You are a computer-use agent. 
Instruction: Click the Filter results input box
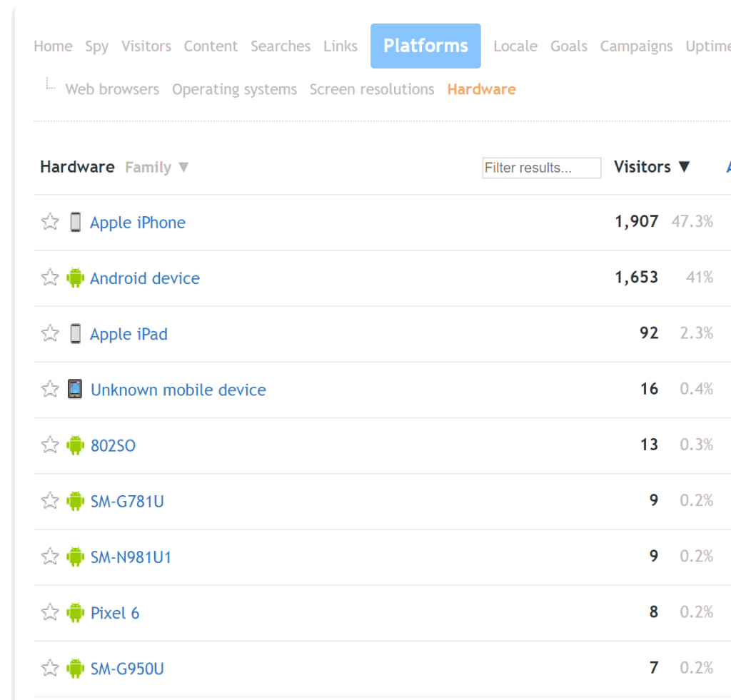click(x=541, y=168)
